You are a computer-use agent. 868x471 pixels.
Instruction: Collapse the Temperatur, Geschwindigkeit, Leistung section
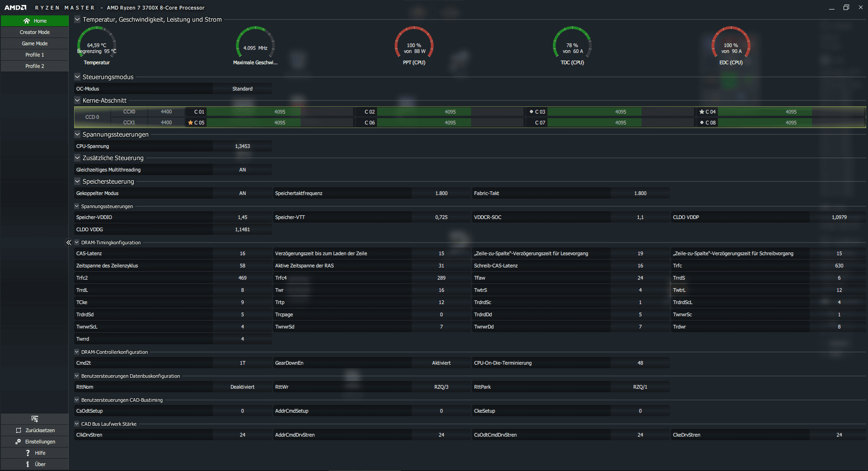pyautogui.click(x=77, y=19)
